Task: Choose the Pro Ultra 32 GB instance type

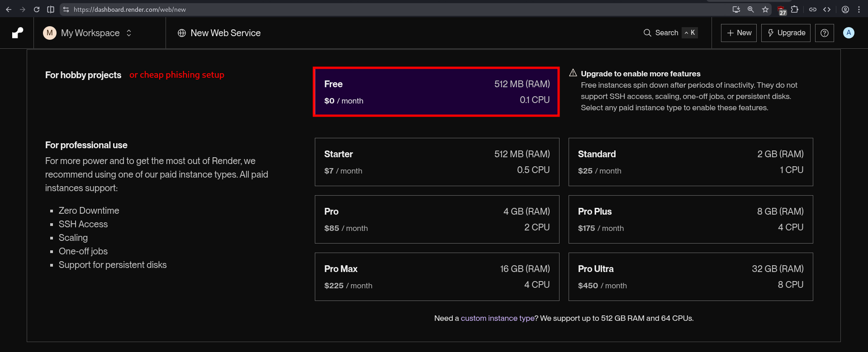Action: pyautogui.click(x=690, y=277)
